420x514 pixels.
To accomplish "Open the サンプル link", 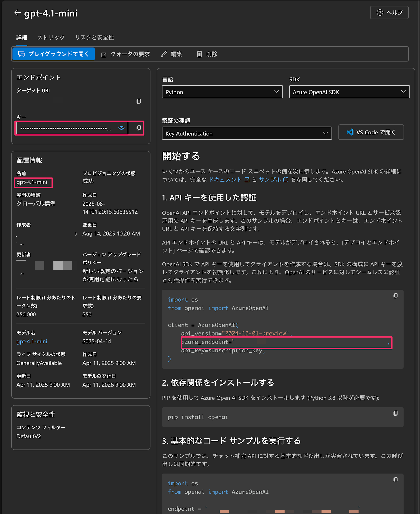I will [274, 180].
